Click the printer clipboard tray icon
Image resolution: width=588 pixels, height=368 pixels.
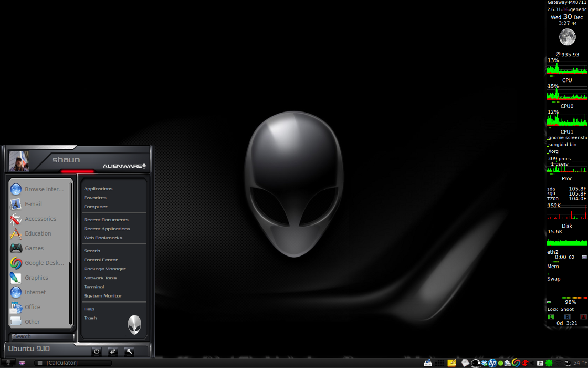[507, 363]
